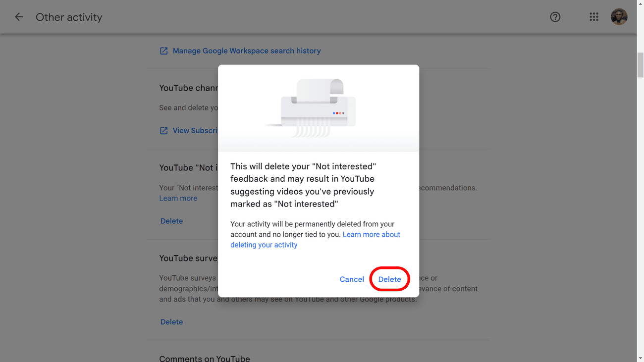Open Manage Google Workspace search history
Image resolution: width=644 pixels, height=362 pixels.
247,51
